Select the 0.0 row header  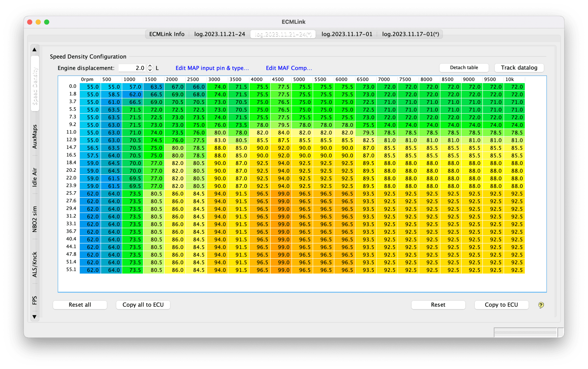pyautogui.click(x=73, y=86)
